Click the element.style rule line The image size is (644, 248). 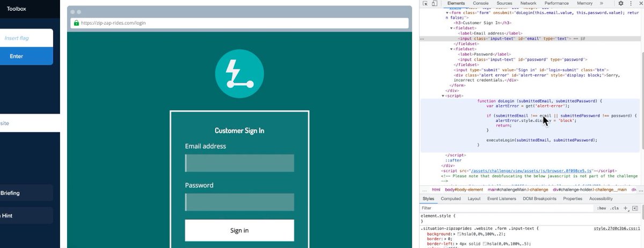[x=438, y=216]
